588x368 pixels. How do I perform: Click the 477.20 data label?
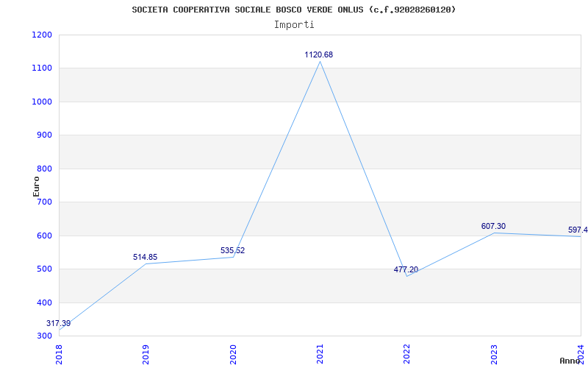[x=406, y=269]
